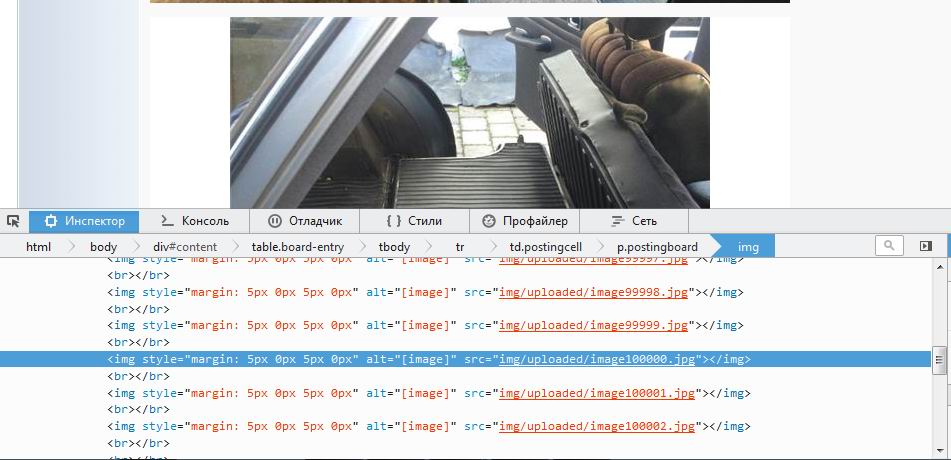
Task: Open the image100000.jpg source link
Action: coord(597,360)
